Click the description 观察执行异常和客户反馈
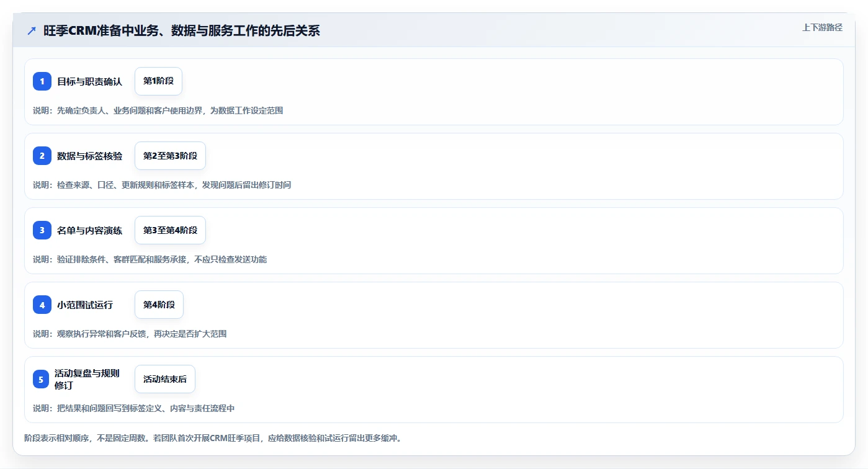The height and width of the screenshot is (469, 868). pyautogui.click(x=102, y=334)
